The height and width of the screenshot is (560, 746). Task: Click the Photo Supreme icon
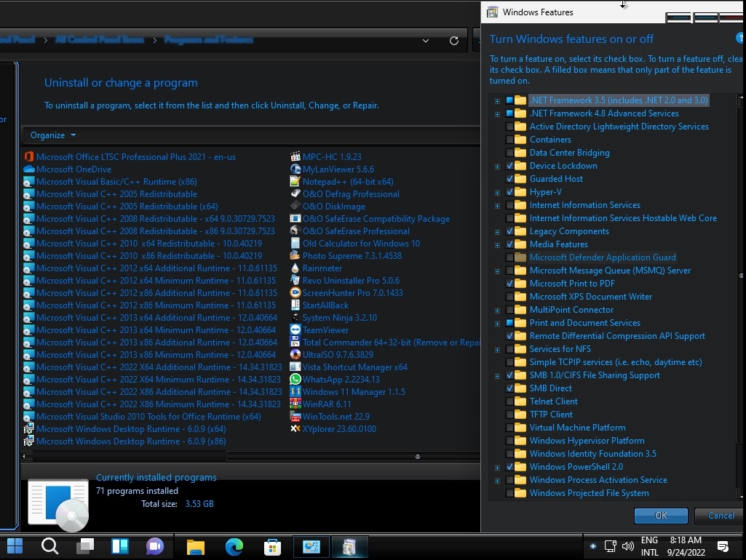click(295, 255)
